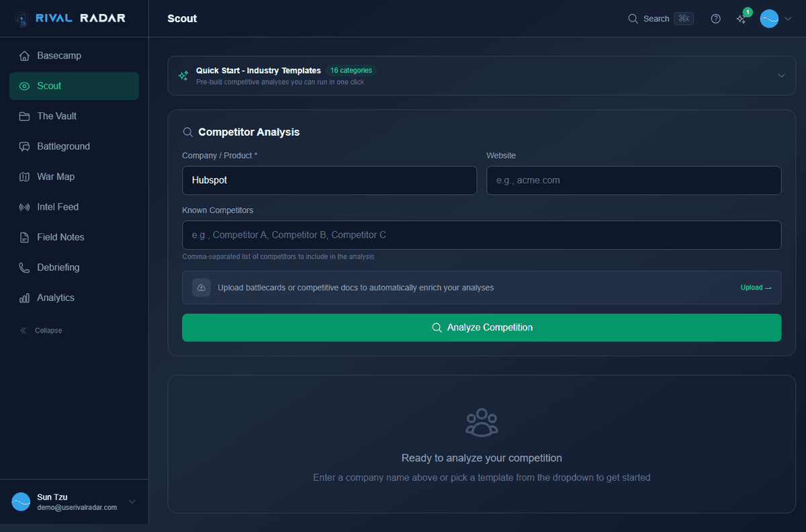
Task: Switch to Basecamp in the sidebar
Action: [x=25, y=56]
